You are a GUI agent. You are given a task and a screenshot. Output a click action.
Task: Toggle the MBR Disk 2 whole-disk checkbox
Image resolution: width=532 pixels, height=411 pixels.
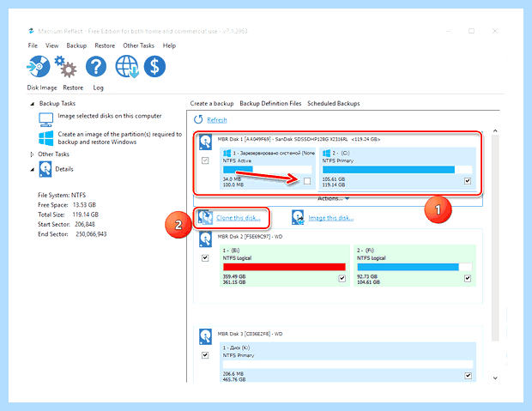[x=205, y=258]
